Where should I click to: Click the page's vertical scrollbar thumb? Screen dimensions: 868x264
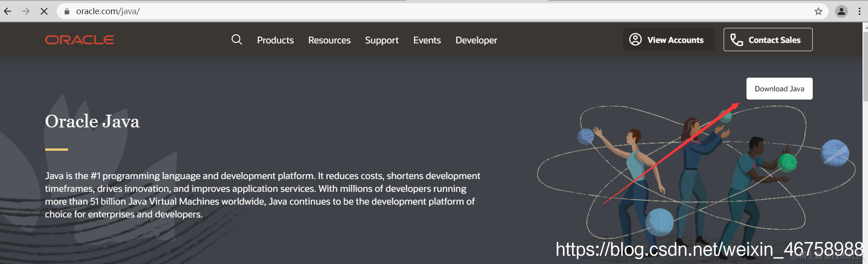[x=865, y=66]
